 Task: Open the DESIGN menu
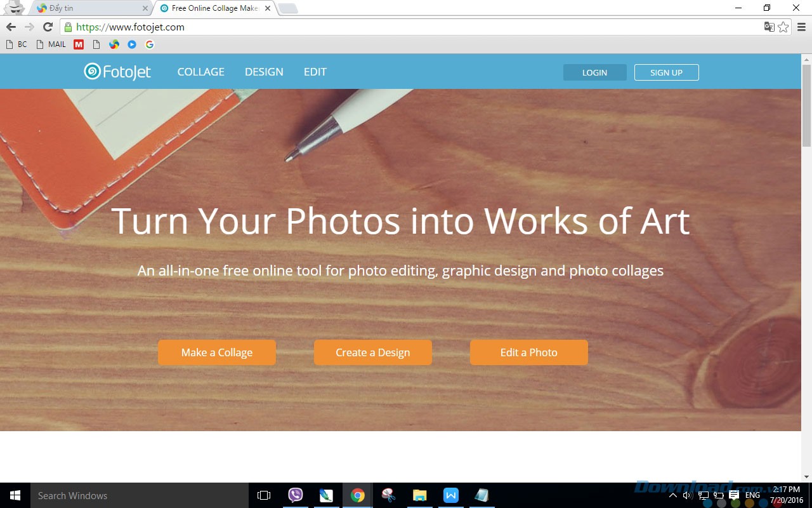pyautogui.click(x=264, y=72)
